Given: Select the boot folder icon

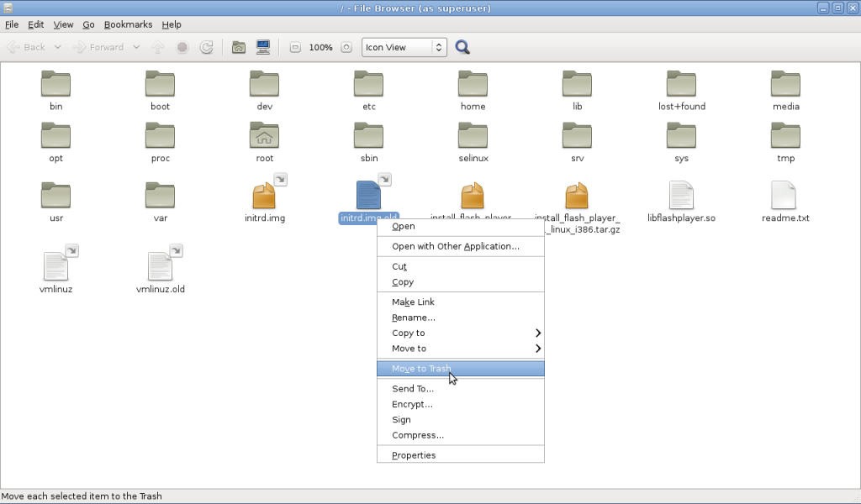Looking at the screenshot, I should point(160,85).
